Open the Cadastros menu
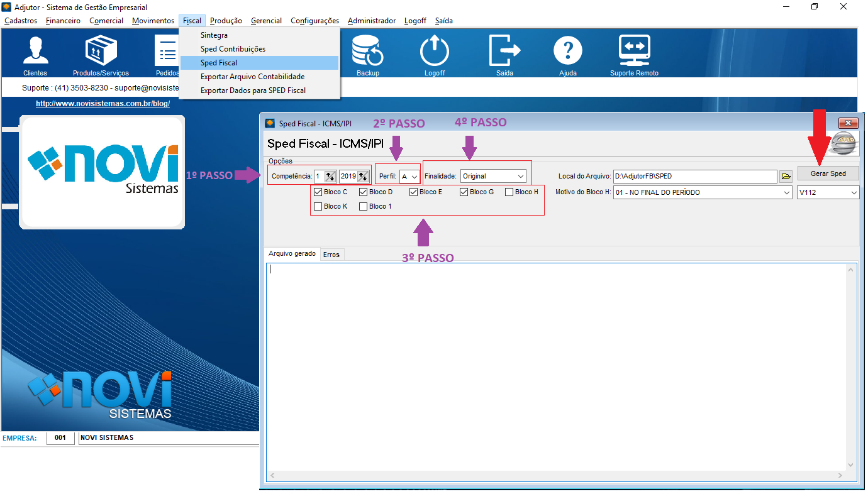The height and width of the screenshot is (494, 868). coord(20,21)
